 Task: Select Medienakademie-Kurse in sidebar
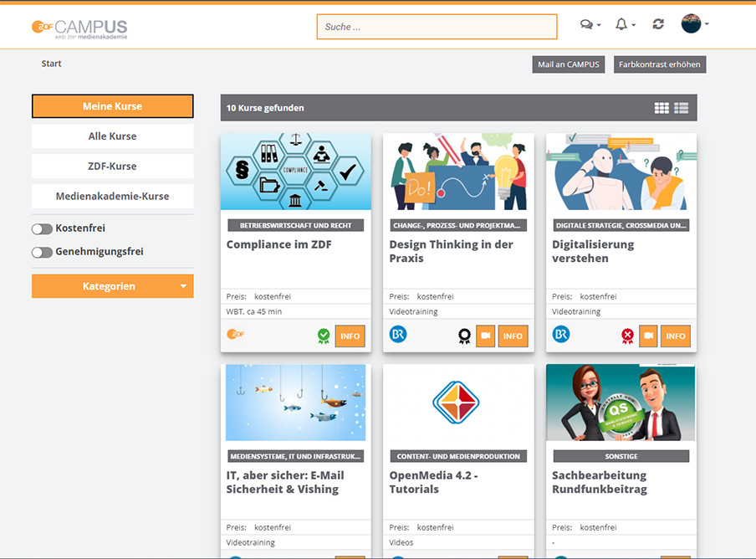click(x=113, y=196)
